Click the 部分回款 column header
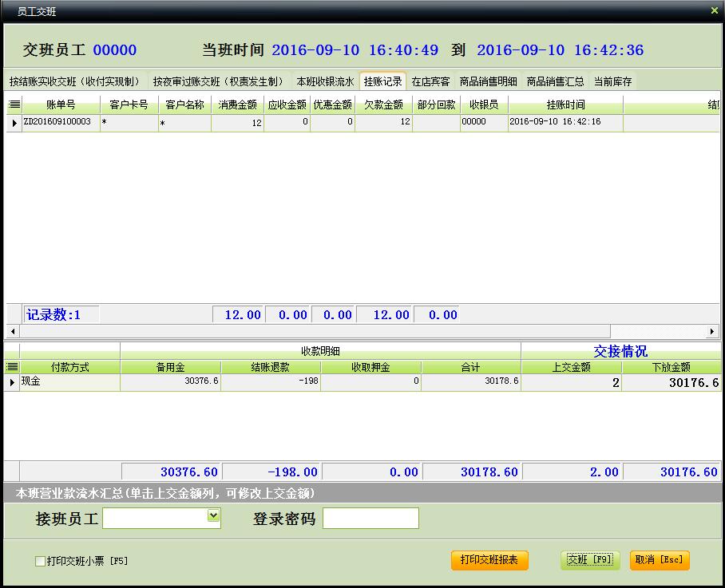The width and height of the screenshot is (725, 588). pyautogui.click(x=437, y=105)
